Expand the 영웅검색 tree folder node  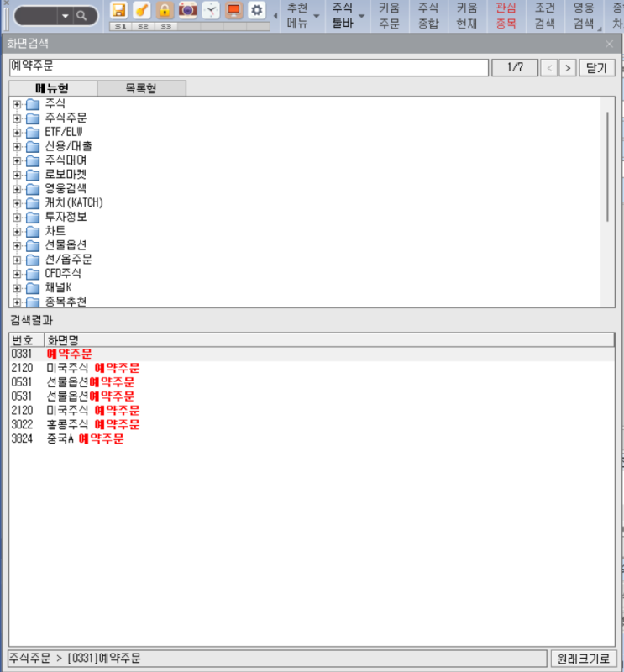pyautogui.click(x=17, y=189)
